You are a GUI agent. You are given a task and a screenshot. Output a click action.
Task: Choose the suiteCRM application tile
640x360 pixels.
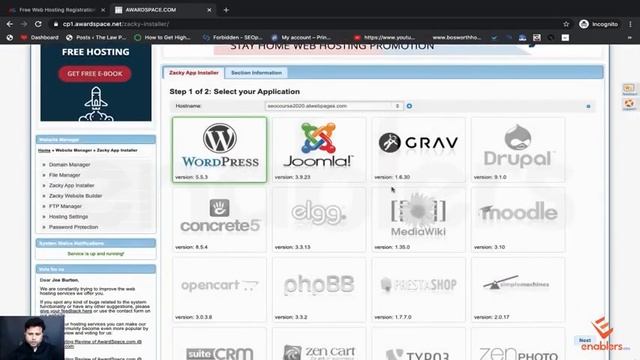[220, 344]
